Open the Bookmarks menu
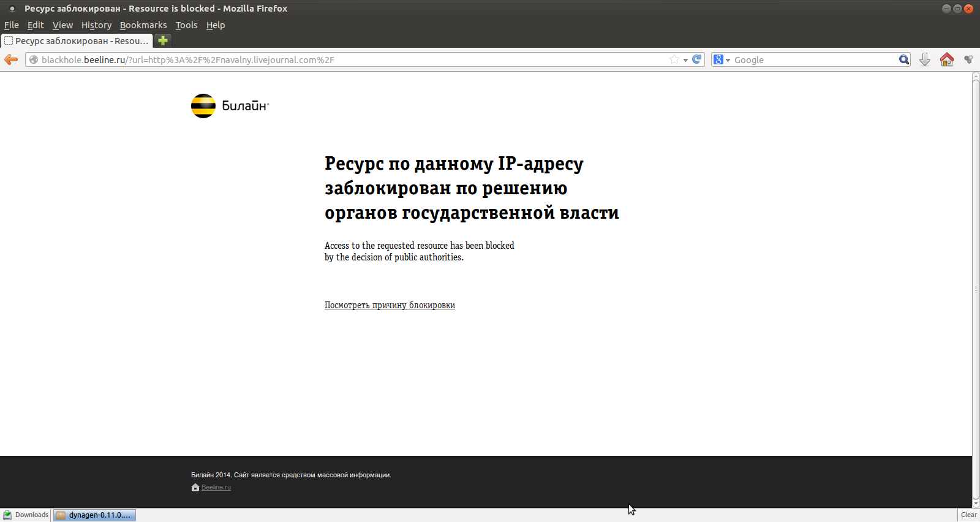This screenshot has height=522, width=980. pyautogui.click(x=143, y=25)
